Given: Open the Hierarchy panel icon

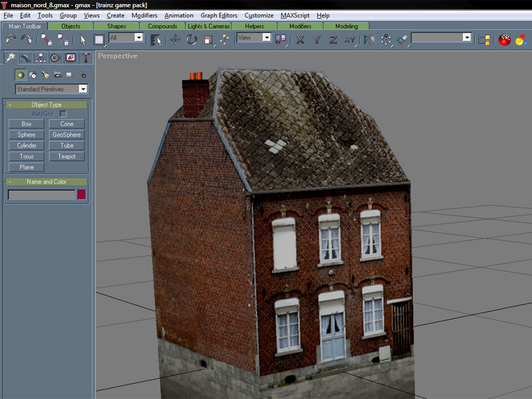Looking at the screenshot, I should point(41,58).
